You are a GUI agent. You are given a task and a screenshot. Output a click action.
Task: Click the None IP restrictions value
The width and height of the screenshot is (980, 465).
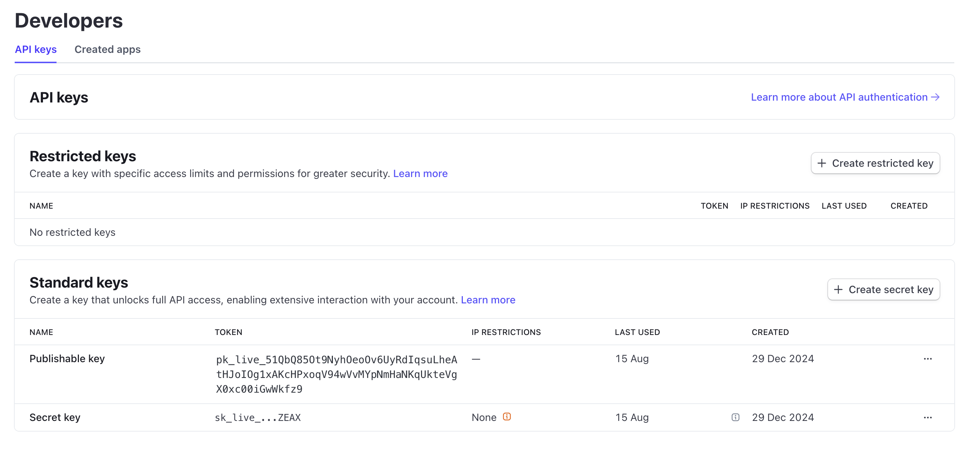click(483, 417)
